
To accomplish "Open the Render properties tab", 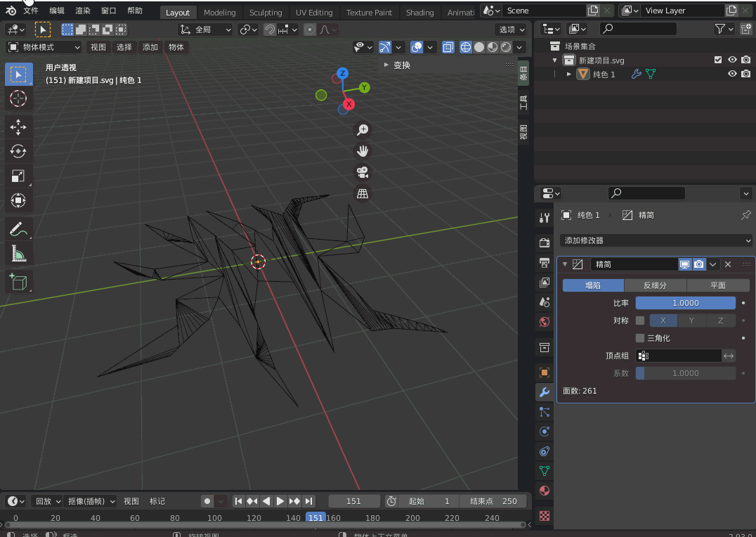I will tap(545, 242).
